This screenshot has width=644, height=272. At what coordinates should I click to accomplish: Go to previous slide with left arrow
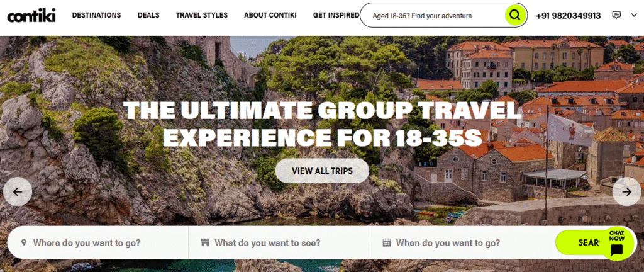click(17, 191)
